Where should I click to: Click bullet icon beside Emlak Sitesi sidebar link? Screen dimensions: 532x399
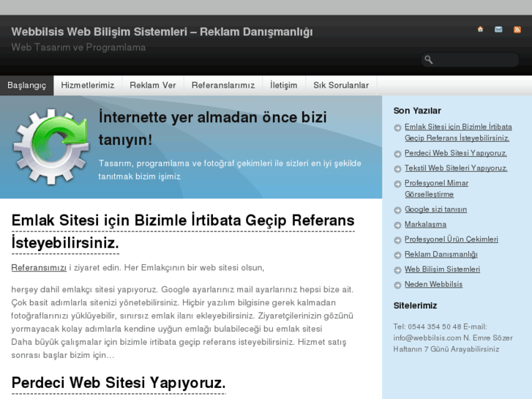pos(397,127)
